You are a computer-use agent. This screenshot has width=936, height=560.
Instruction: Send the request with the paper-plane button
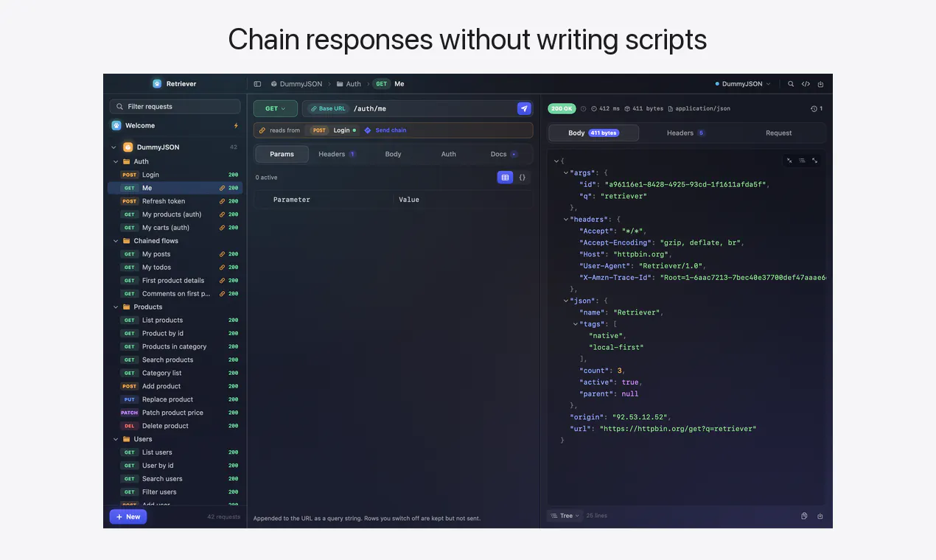524,108
